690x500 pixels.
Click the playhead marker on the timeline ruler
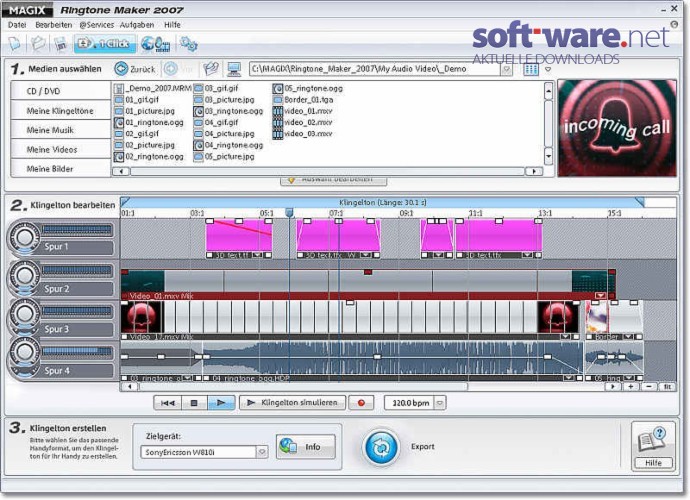(x=289, y=213)
